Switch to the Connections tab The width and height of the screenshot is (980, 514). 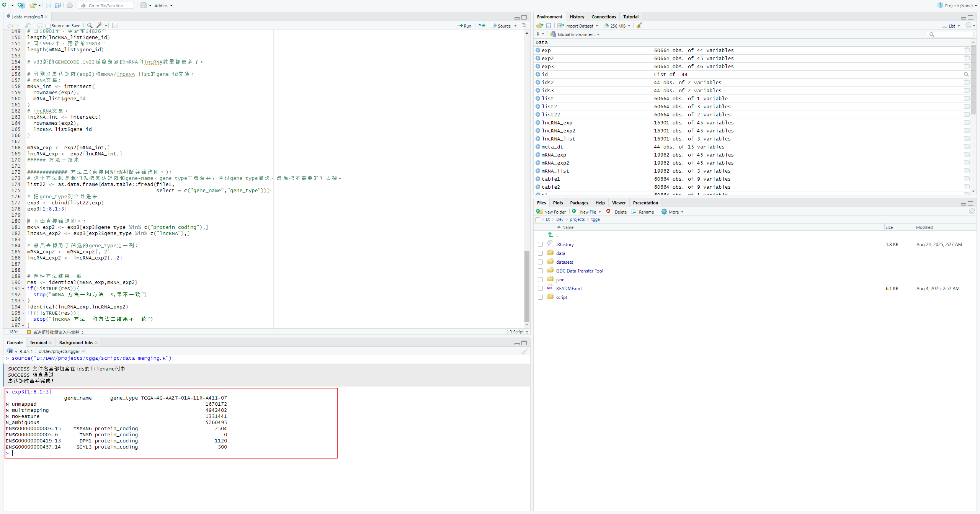[x=603, y=17]
